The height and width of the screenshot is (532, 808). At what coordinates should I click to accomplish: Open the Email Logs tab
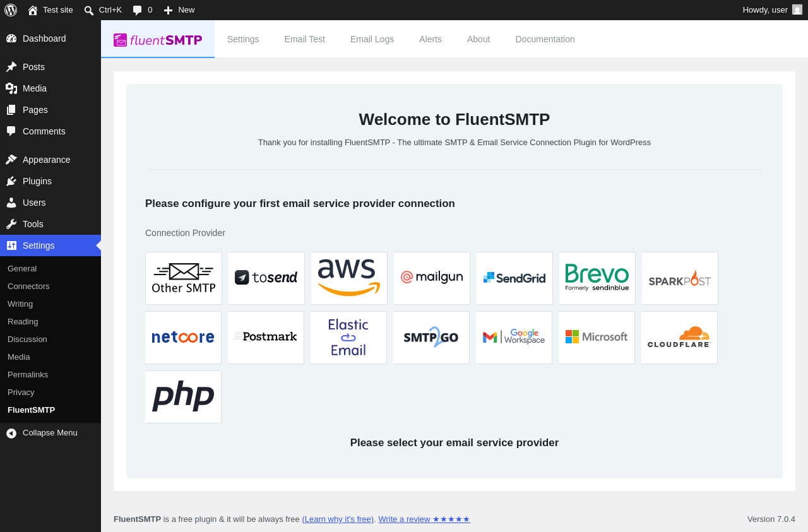pos(372,39)
